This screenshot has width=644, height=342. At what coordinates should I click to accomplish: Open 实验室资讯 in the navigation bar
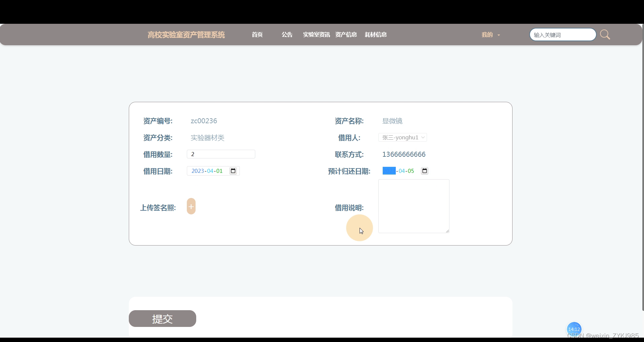click(316, 35)
